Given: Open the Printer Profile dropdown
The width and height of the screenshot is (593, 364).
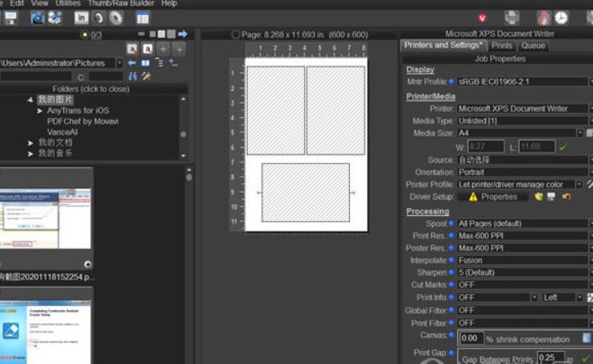Looking at the screenshot, I should (x=579, y=184).
